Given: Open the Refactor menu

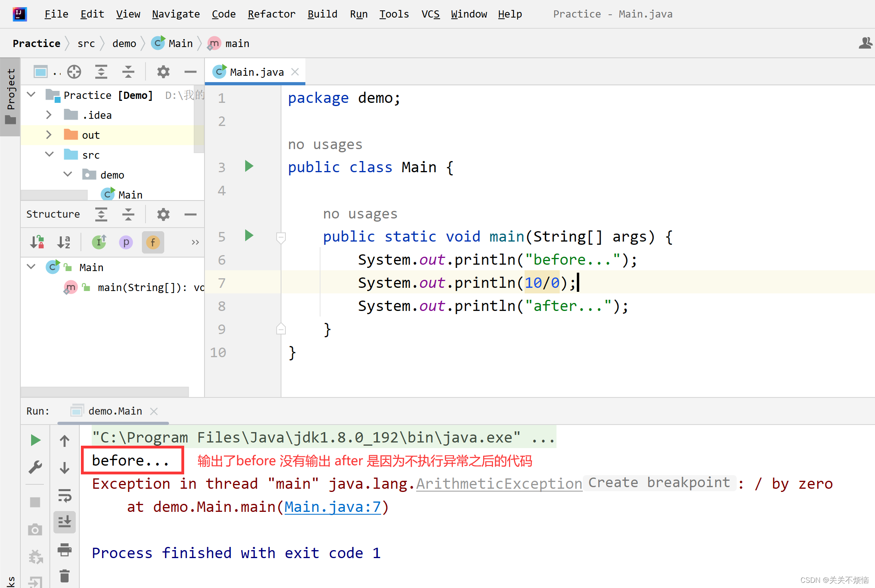Looking at the screenshot, I should pyautogui.click(x=271, y=14).
